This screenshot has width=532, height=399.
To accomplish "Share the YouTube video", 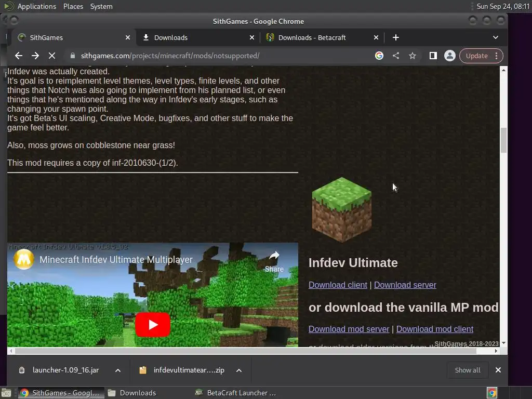I will click(274, 262).
